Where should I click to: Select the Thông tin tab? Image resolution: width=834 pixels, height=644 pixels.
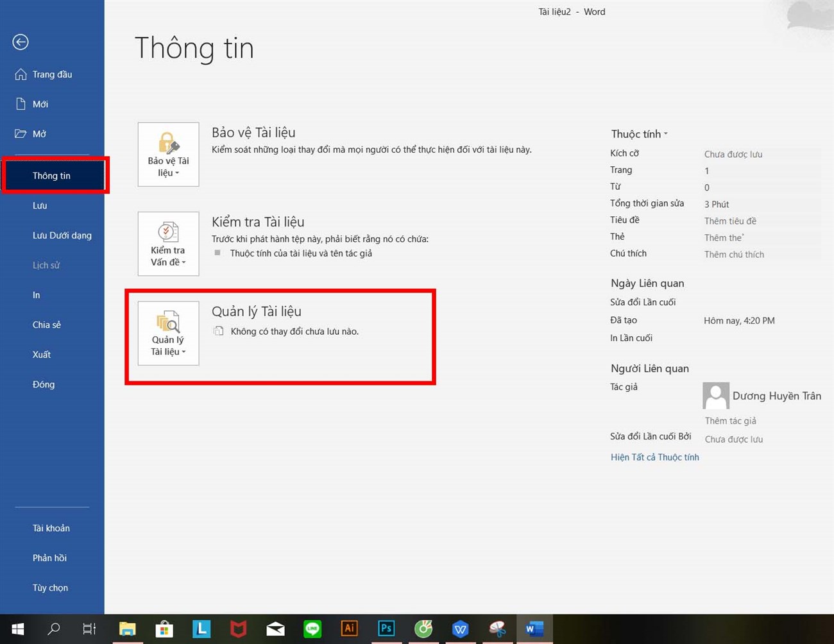point(52,176)
